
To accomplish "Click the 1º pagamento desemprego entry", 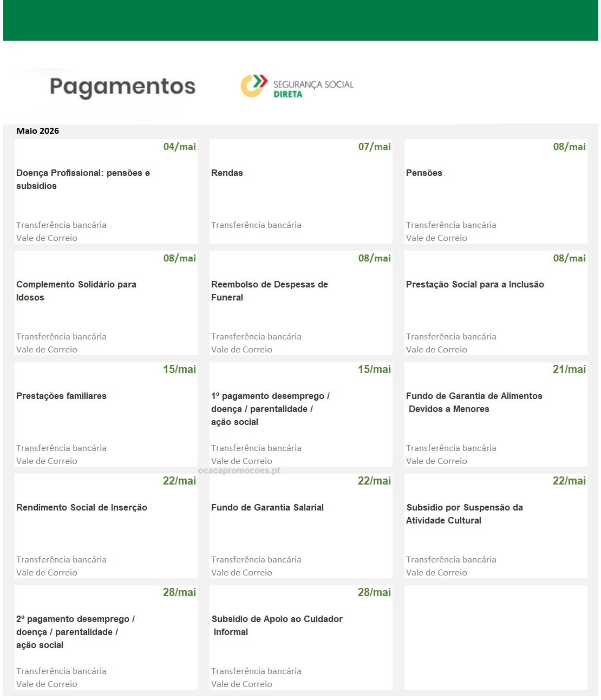I will 270,409.
